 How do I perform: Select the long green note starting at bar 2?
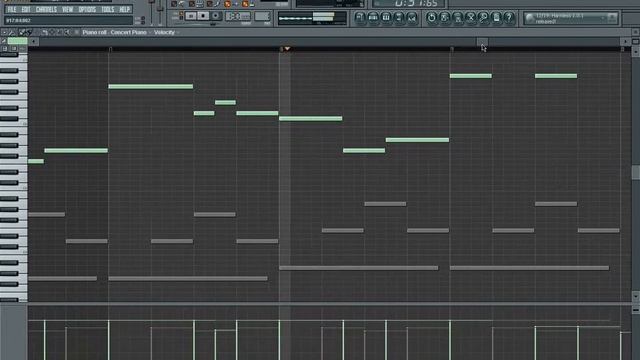pos(151,87)
